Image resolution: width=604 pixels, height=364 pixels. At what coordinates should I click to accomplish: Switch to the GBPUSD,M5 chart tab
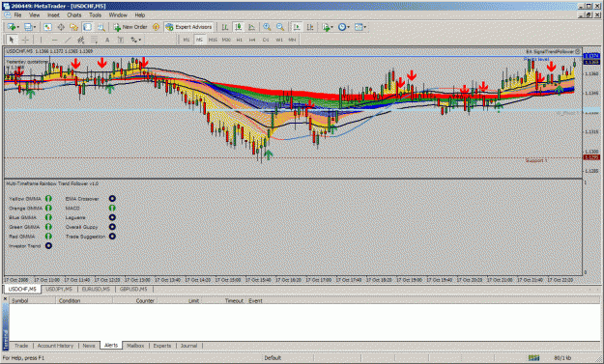click(133, 289)
